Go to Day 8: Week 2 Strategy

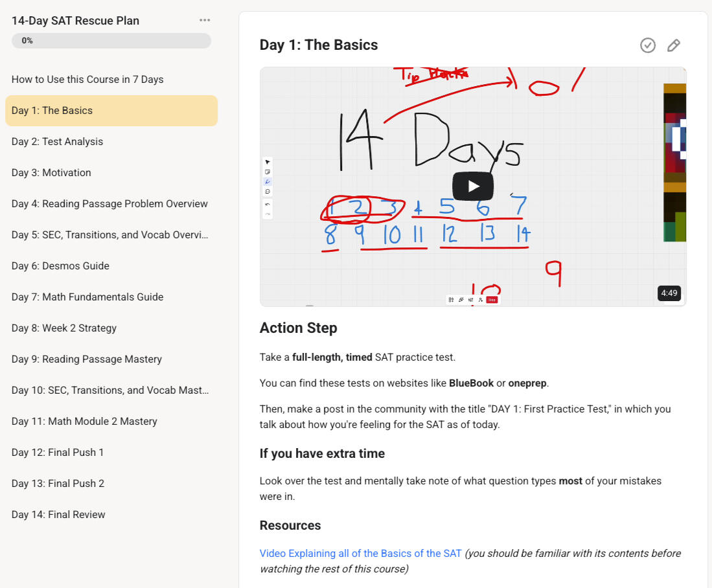pos(64,328)
